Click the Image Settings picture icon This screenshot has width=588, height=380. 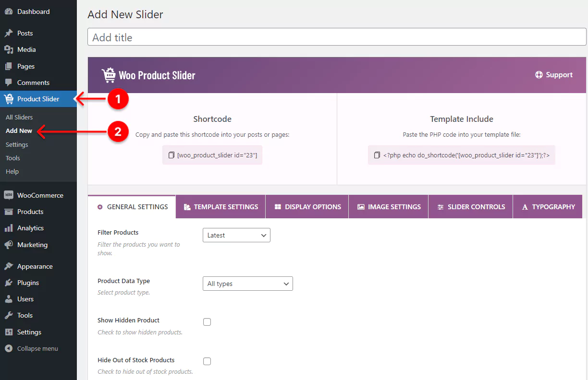[x=361, y=207]
